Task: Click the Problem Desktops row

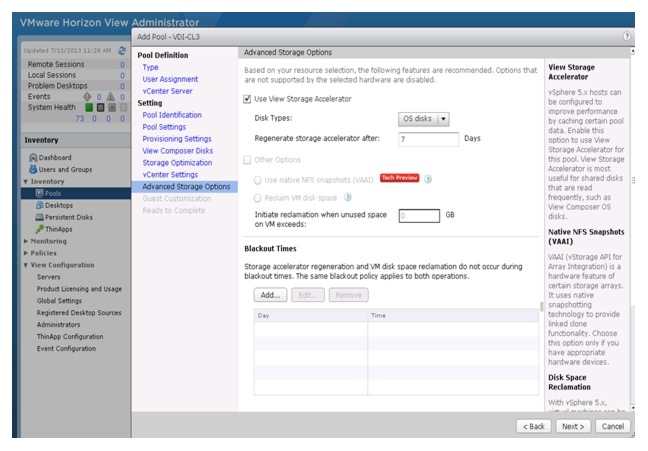Action: (x=75, y=86)
